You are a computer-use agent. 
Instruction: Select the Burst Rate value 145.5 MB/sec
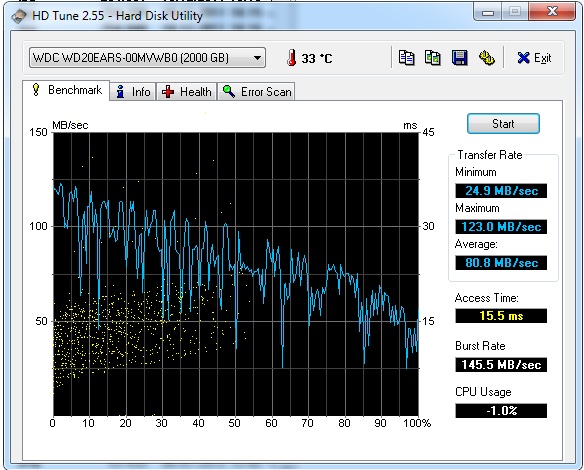coord(501,365)
